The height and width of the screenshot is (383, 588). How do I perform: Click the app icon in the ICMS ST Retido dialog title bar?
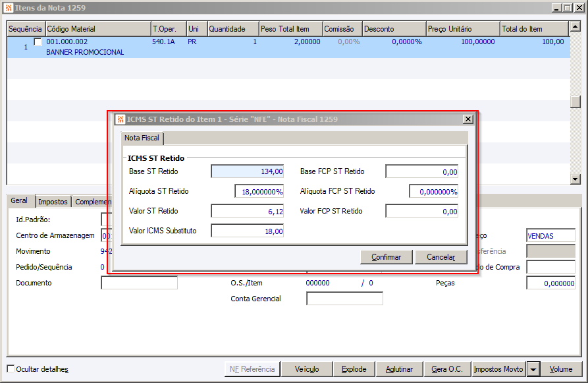[x=120, y=119]
